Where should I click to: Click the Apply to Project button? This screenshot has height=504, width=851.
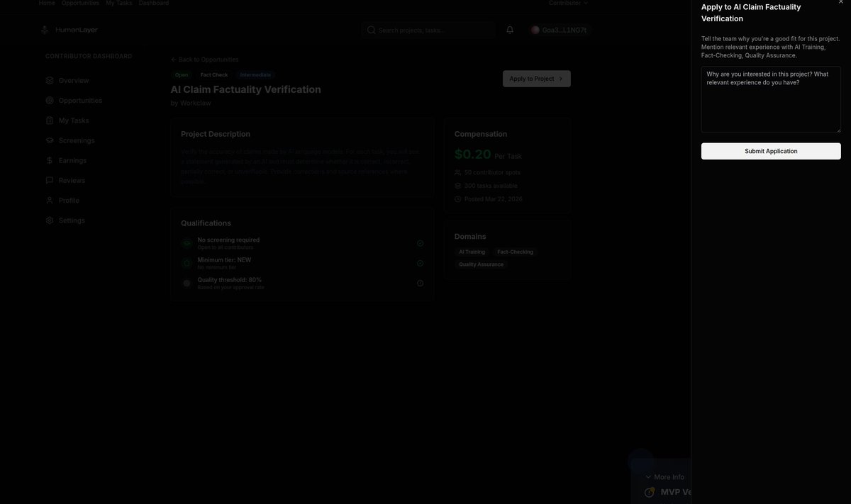pyautogui.click(x=537, y=79)
